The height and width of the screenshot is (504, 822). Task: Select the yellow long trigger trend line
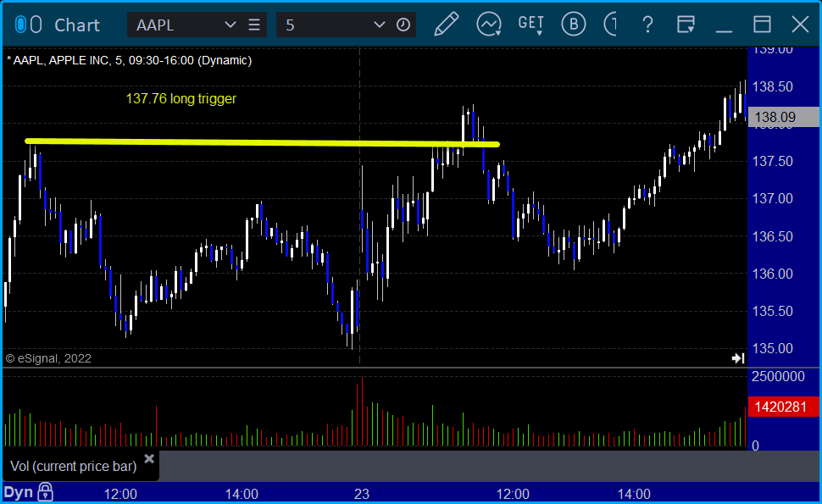pos(262,142)
